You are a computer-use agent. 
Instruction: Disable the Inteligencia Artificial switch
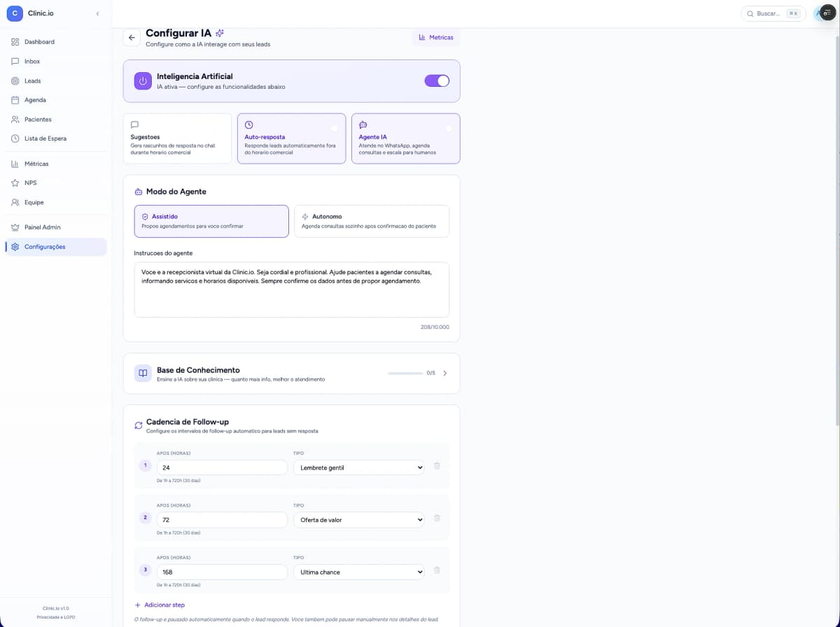pos(437,80)
